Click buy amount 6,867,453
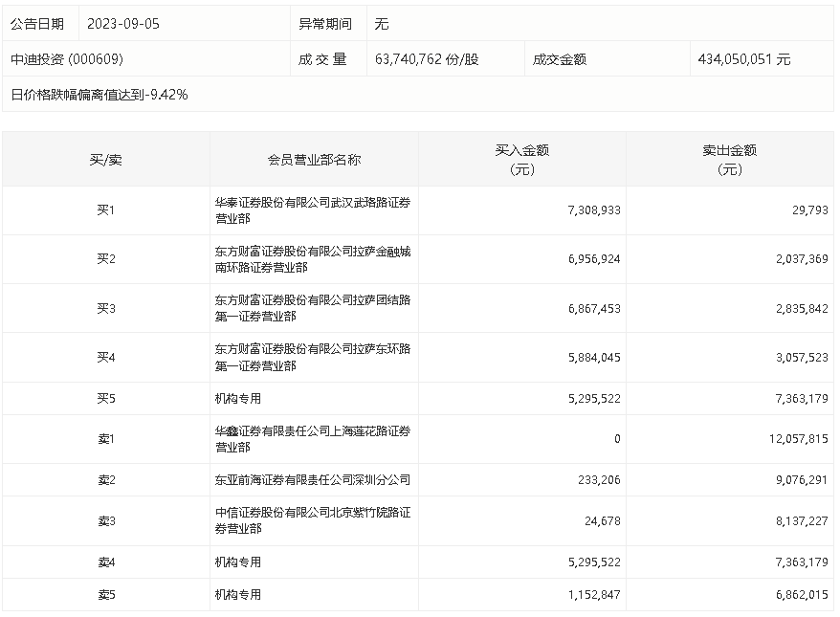Image resolution: width=840 pixels, height=617 pixels. coord(594,308)
